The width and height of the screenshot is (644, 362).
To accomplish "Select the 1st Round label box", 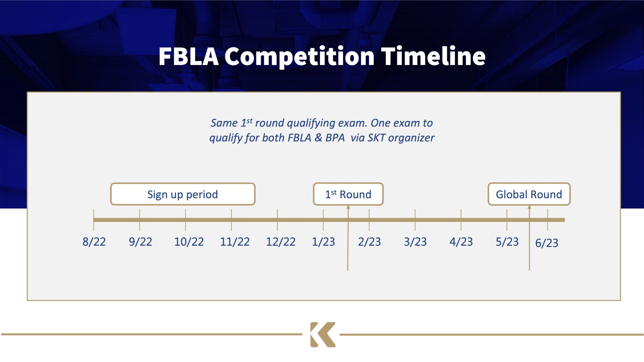I will [x=348, y=194].
